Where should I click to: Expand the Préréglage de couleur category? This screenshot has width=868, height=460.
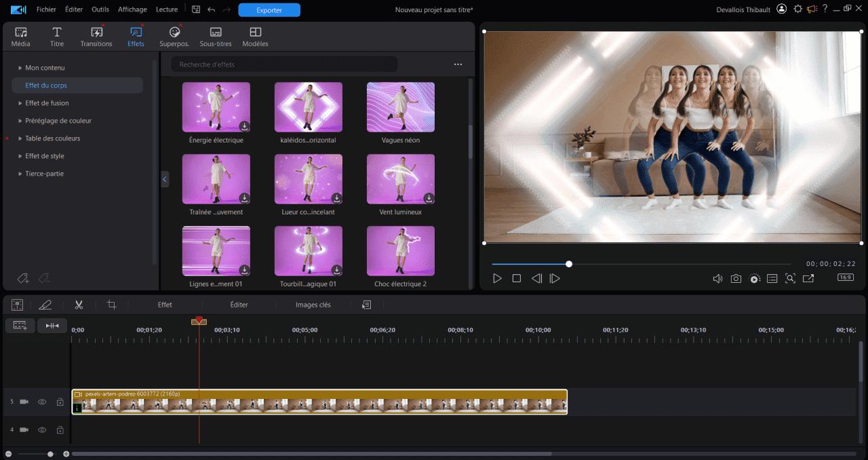(58, 121)
